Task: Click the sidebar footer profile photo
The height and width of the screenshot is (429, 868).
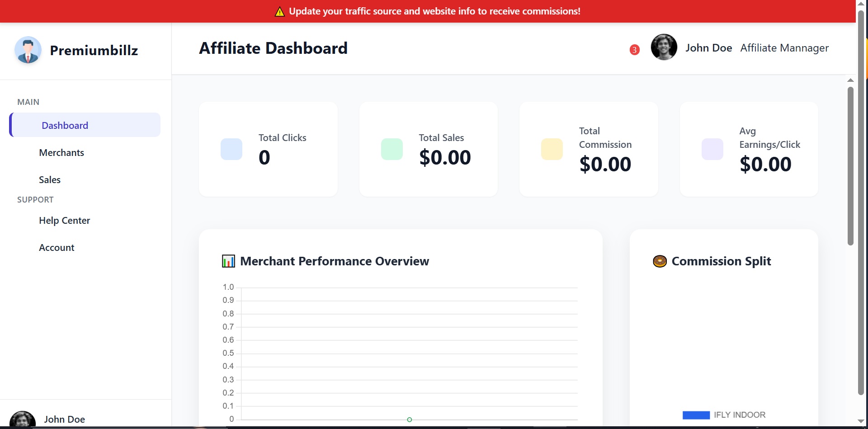Action: [23, 419]
